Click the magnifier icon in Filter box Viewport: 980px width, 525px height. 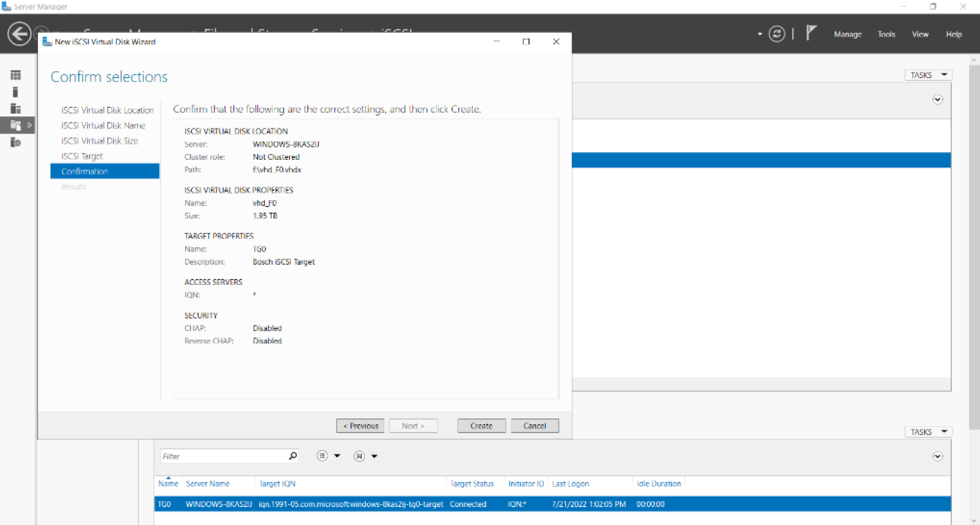tap(293, 456)
